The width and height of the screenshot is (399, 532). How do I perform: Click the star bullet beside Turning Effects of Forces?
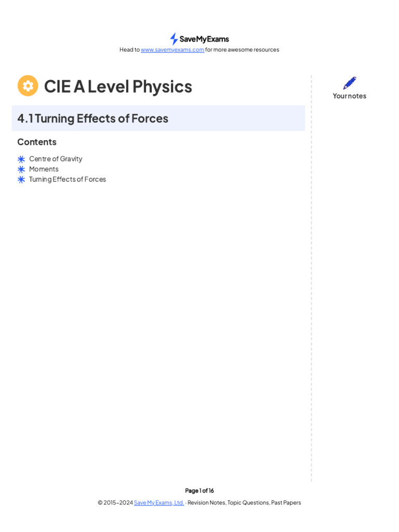[21, 179]
